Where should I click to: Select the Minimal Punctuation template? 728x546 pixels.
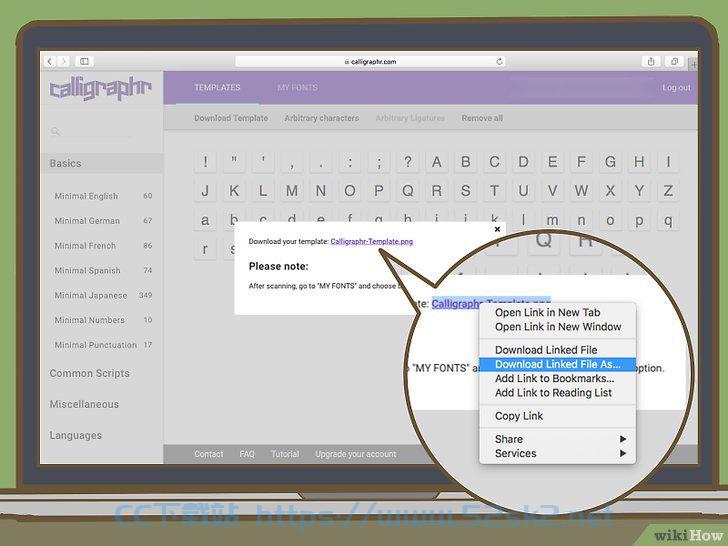point(103,345)
